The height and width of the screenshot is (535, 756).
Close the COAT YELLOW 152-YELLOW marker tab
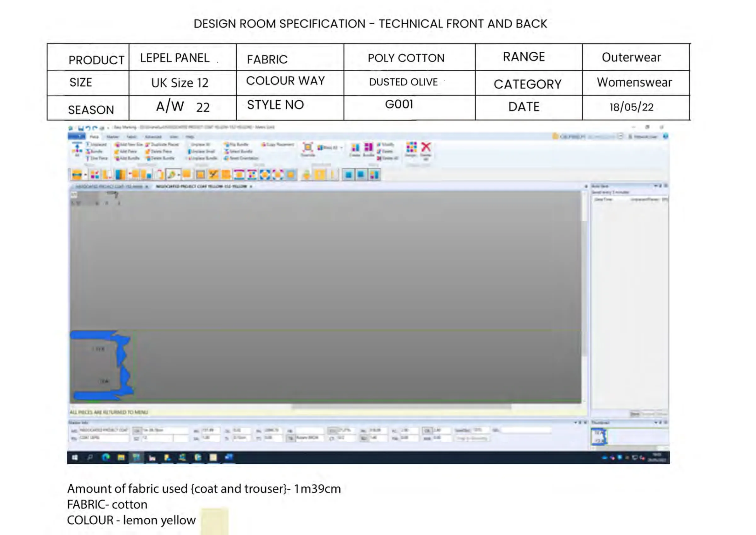[251, 187]
